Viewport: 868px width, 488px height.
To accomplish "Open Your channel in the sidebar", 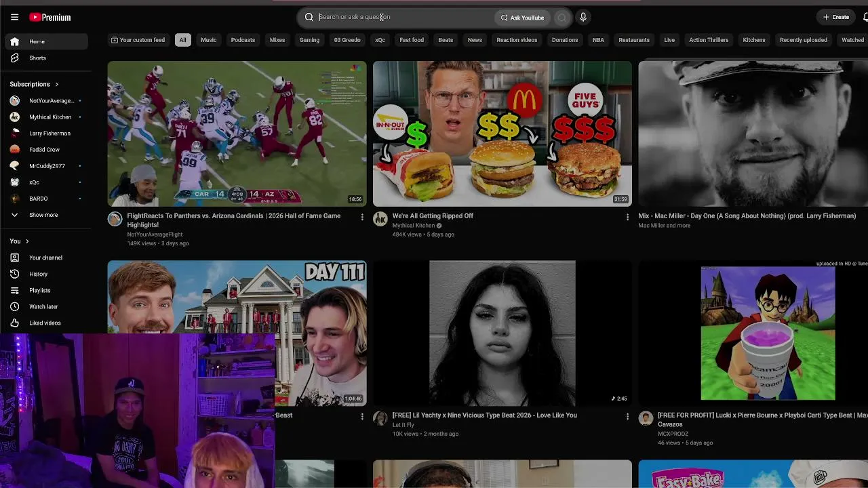I will tap(46, 258).
